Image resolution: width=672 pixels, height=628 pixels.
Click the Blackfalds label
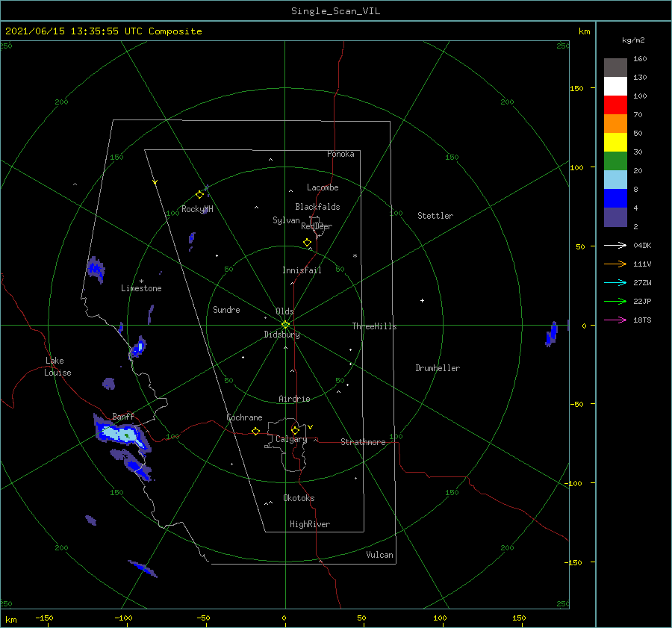317,207
